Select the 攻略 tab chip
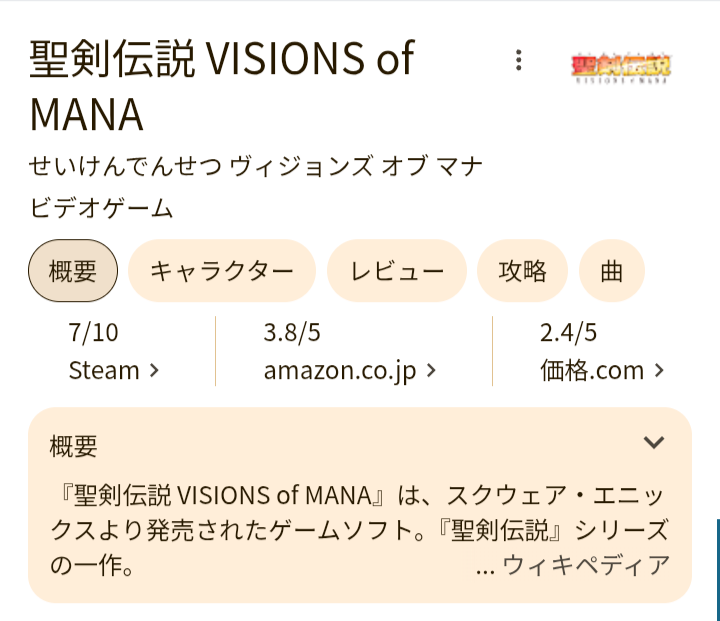 (x=522, y=271)
